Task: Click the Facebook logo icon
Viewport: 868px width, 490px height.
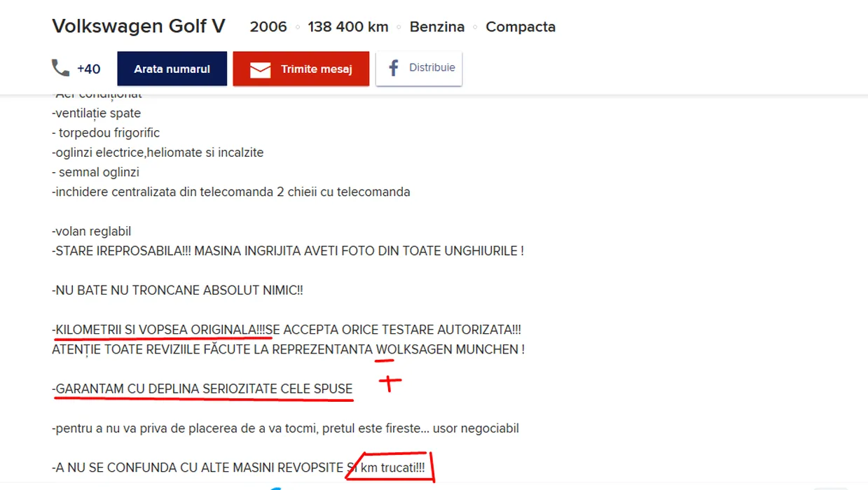Action: click(x=393, y=69)
